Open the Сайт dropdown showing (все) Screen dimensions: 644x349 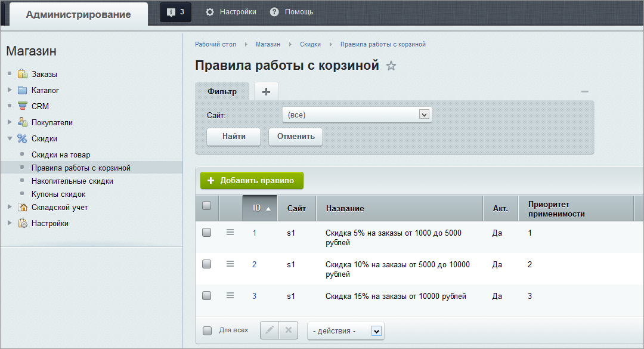[357, 115]
